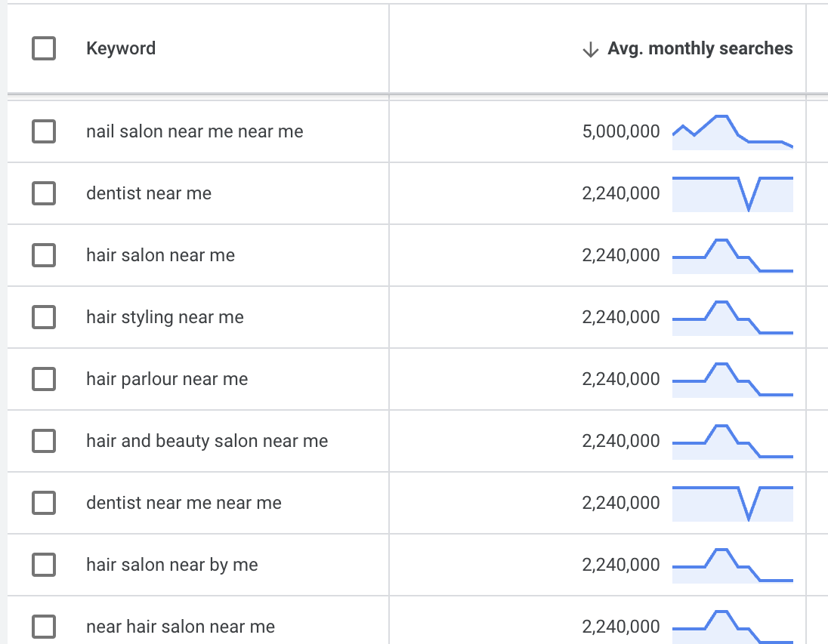Open the sparkline chart for hair salon near by me
Image resolution: width=828 pixels, height=644 pixels.
(732, 565)
